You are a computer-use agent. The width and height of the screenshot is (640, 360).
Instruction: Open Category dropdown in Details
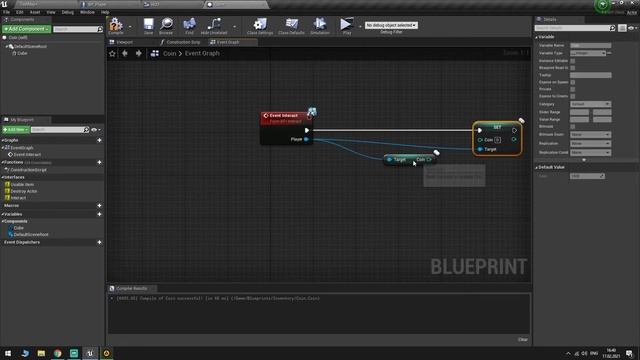(591, 104)
